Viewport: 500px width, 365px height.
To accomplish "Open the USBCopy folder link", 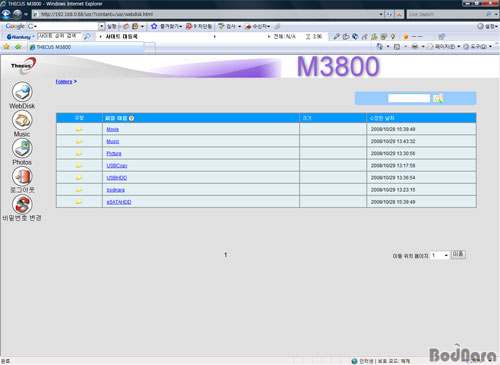I will [x=117, y=166].
